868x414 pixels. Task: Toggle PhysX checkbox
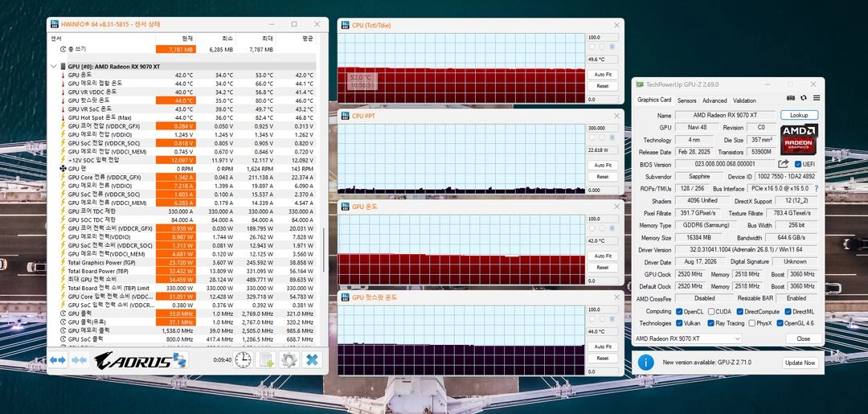(751, 323)
